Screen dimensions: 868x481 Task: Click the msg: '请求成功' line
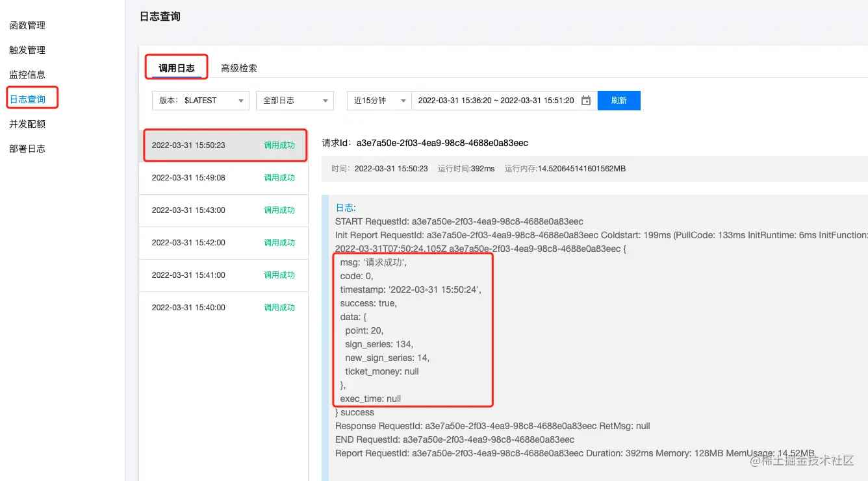374,262
